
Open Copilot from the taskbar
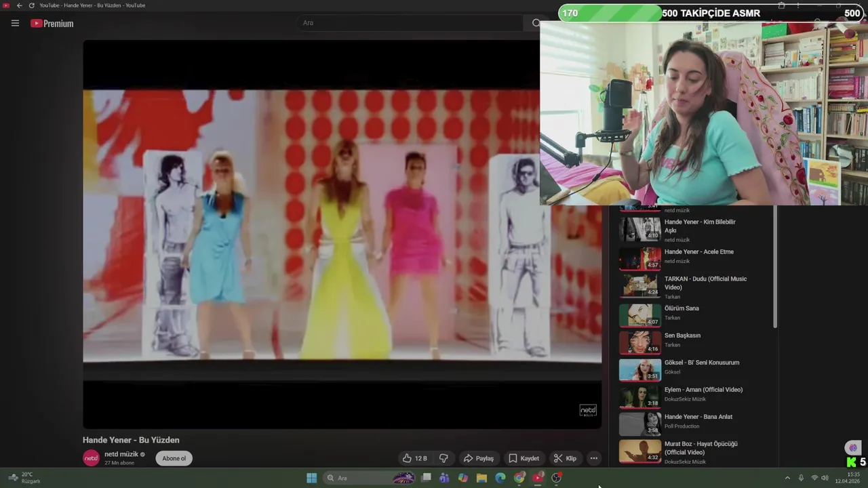tap(462, 478)
